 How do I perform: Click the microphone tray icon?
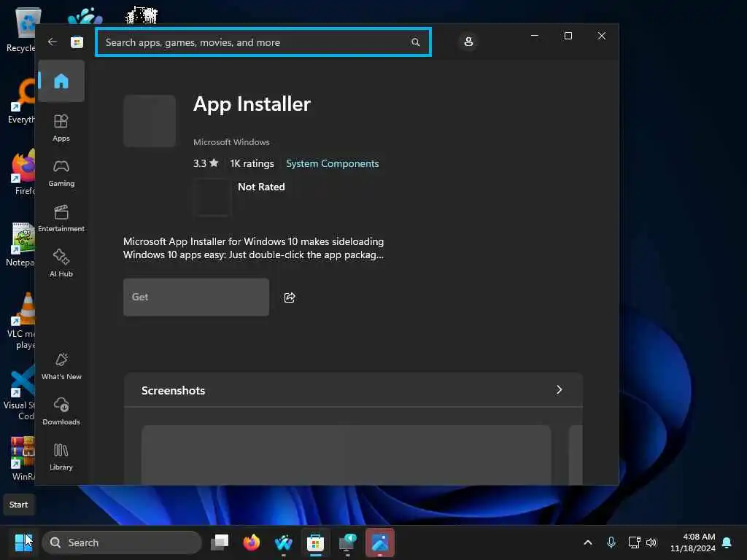[x=611, y=542]
